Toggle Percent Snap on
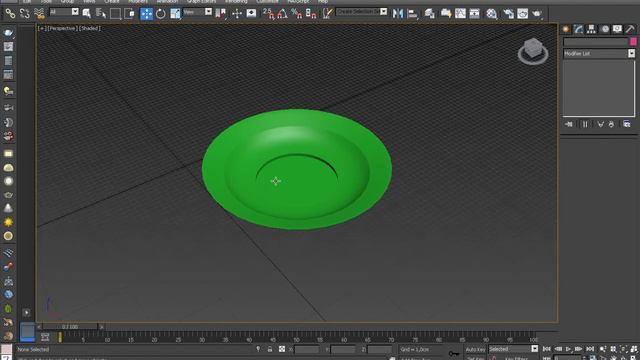Screen dimensions: 640x360 click(297, 14)
